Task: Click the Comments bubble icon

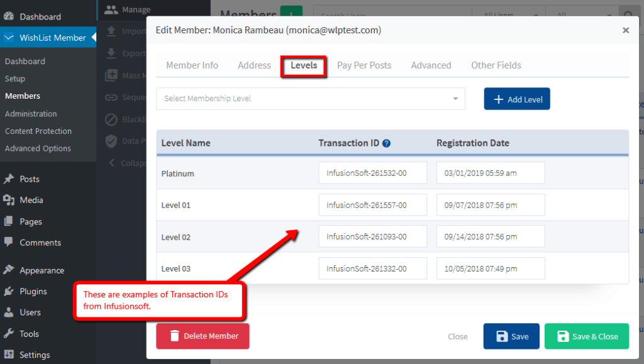Action: (x=9, y=242)
